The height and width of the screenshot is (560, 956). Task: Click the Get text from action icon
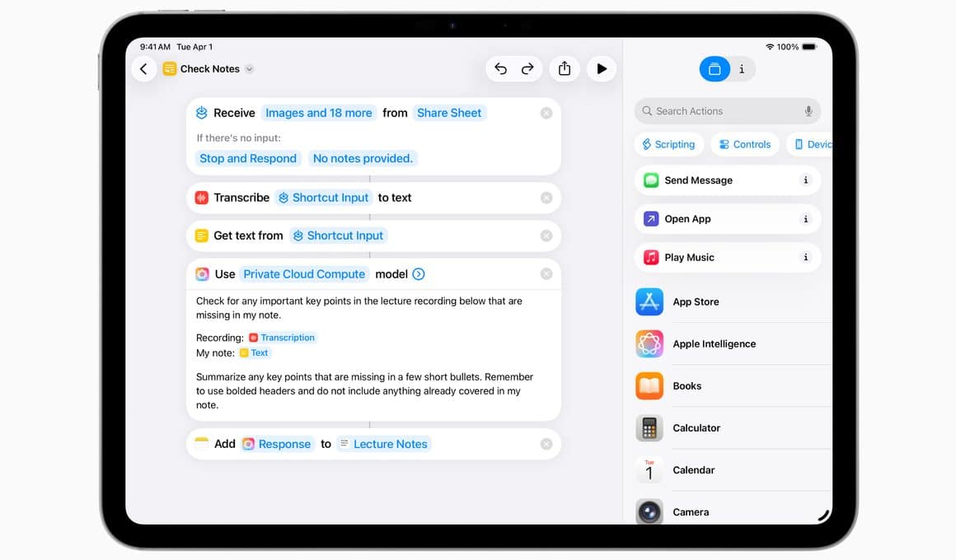[202, 236]
